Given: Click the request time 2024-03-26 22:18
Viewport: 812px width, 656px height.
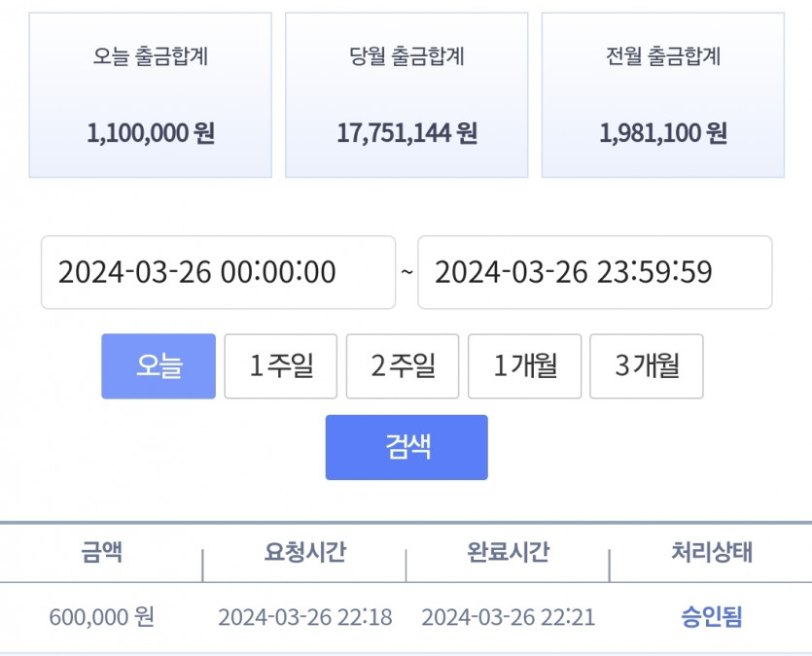Looking at the screenshot, I should (305, 617).
